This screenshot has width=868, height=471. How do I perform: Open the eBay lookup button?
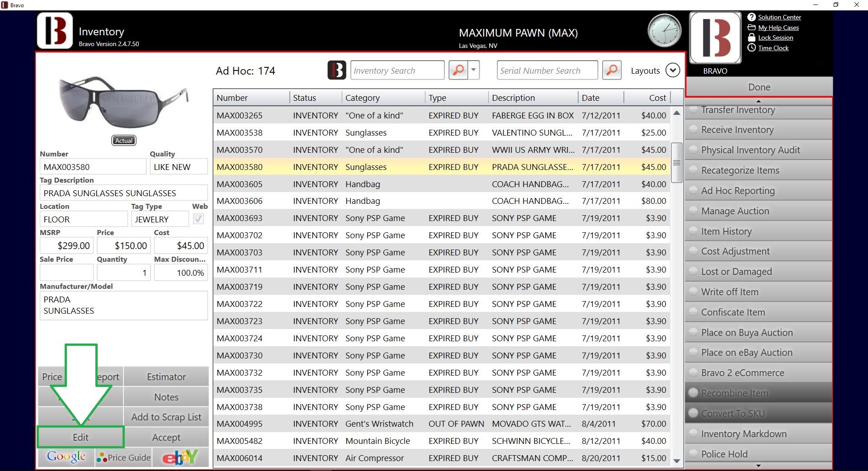(180, 457)
